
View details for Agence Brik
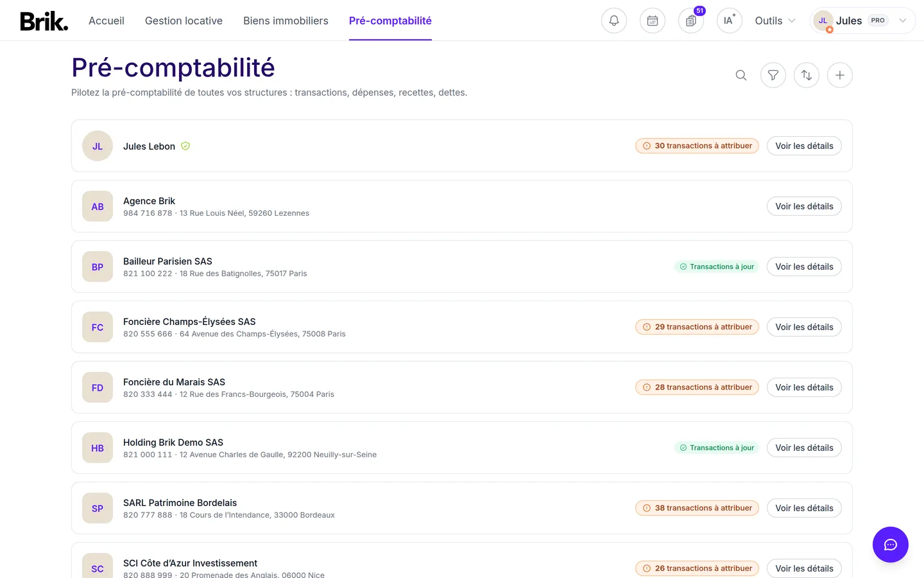(x=804, y=206)
